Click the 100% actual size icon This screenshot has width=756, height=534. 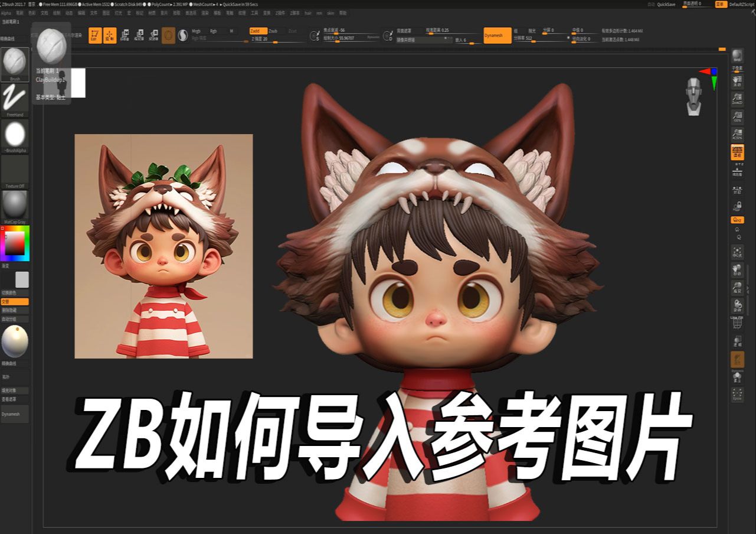[x=737, y=116]
